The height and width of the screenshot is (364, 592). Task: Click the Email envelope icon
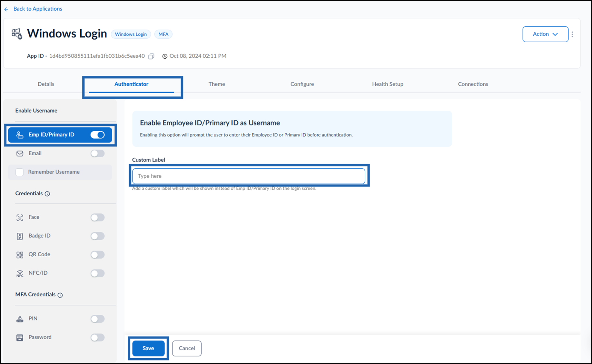pyautogui.click(x=20, y=153)
